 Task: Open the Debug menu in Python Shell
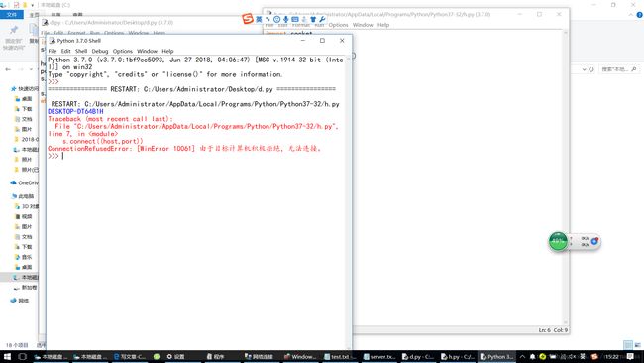coord(100,51)
